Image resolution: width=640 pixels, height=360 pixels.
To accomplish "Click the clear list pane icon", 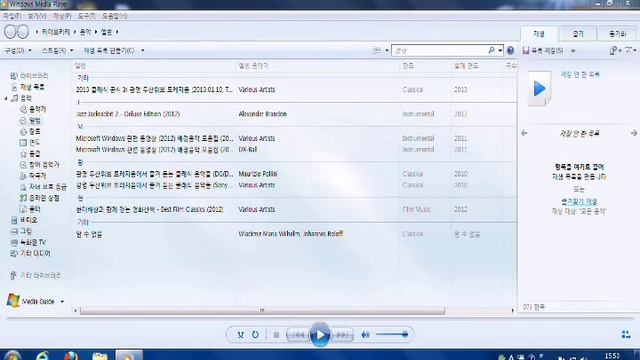I will 630,50.
